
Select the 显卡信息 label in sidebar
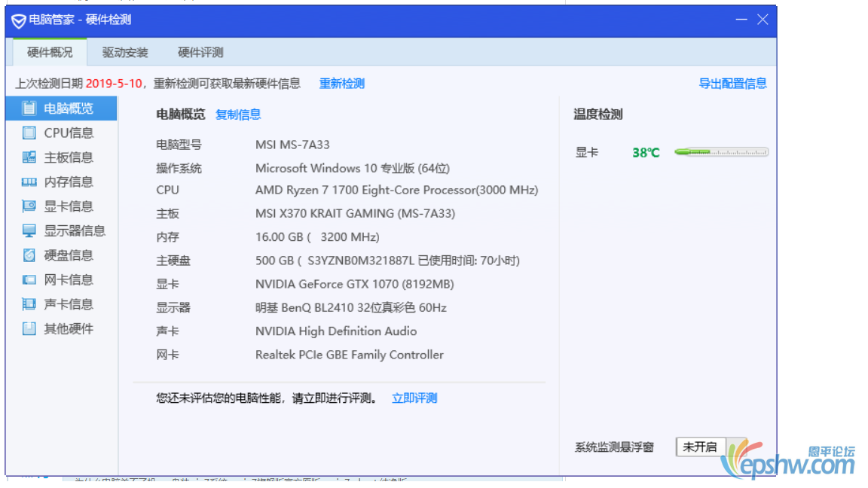[x=69, y=206]
